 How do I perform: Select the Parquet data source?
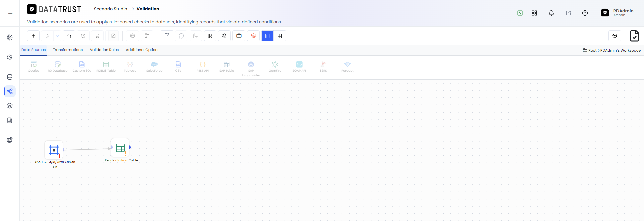(347, 67)
